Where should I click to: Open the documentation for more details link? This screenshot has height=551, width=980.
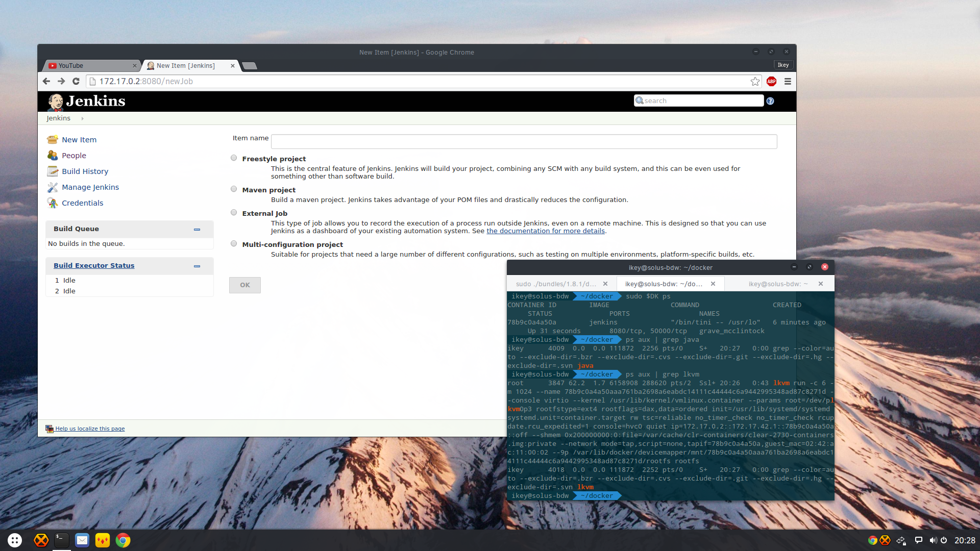546,231
